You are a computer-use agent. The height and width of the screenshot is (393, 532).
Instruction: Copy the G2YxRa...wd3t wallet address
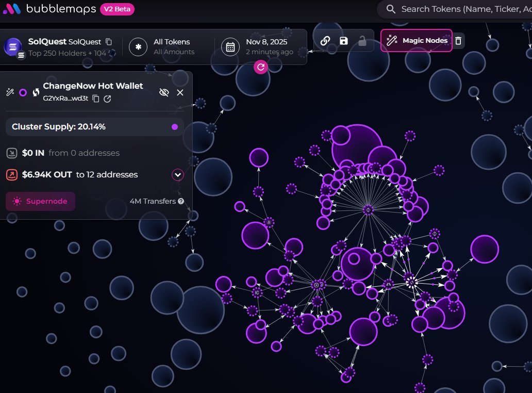(96, 99)
